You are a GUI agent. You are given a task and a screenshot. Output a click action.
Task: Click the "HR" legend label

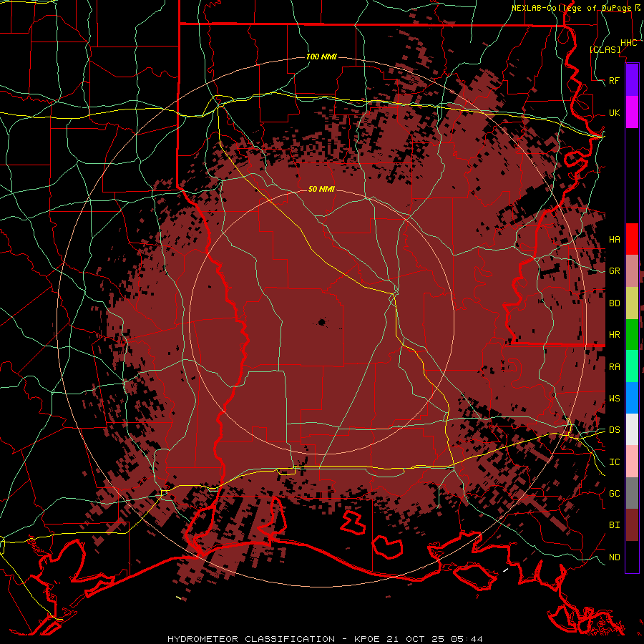pos(614,335)
